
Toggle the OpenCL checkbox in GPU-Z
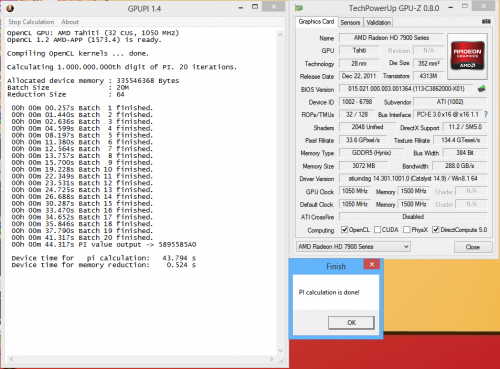tap(344, 230)
